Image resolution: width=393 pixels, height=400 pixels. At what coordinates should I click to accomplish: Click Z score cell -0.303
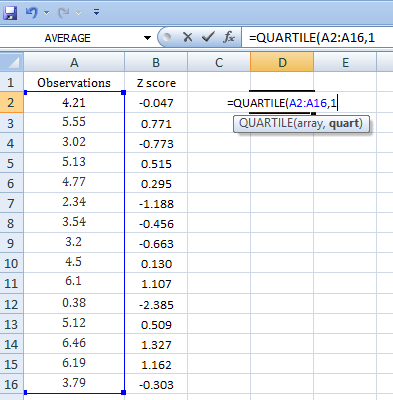[156, 385]
